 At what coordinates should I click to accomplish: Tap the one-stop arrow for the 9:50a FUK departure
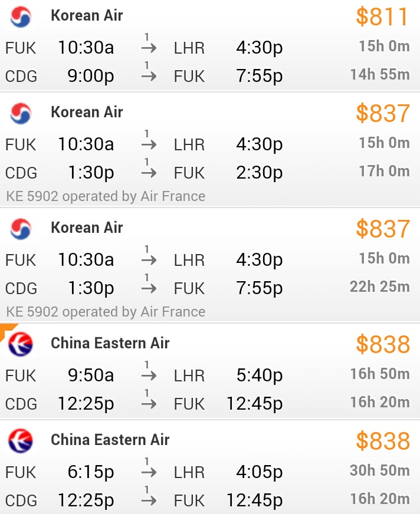149,373
